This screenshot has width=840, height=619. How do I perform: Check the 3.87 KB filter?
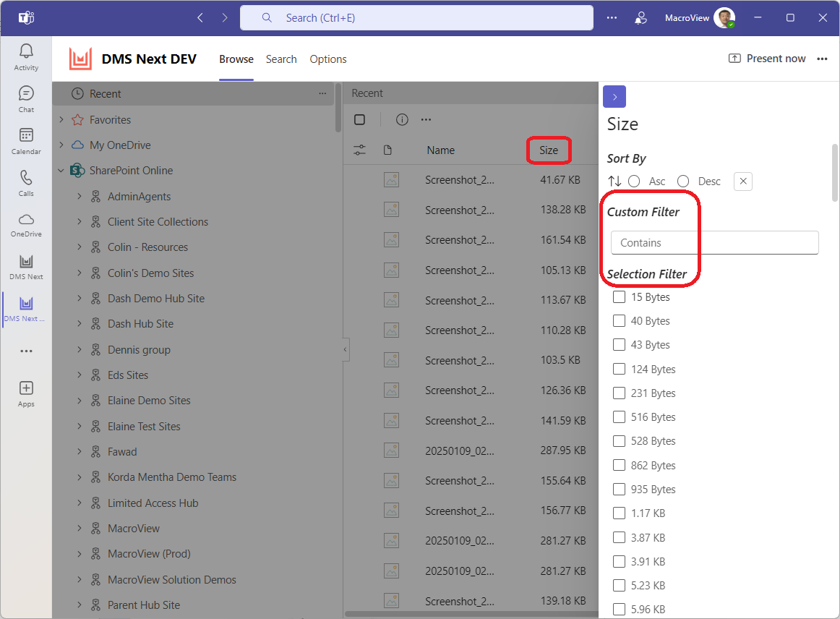click(619, 537)
